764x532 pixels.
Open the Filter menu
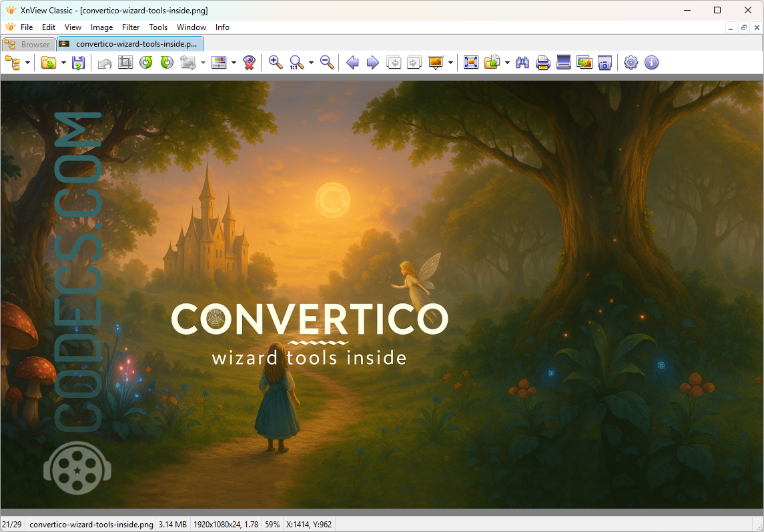coord(131,27)
